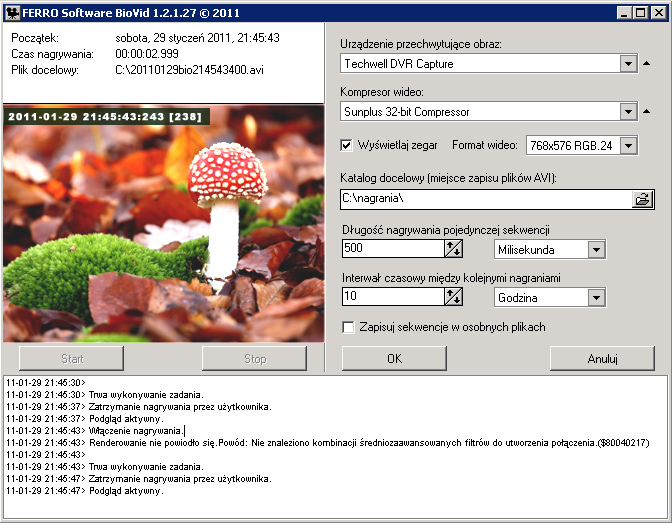Minimize the BioVid window
672x523 pixels.
624,13
